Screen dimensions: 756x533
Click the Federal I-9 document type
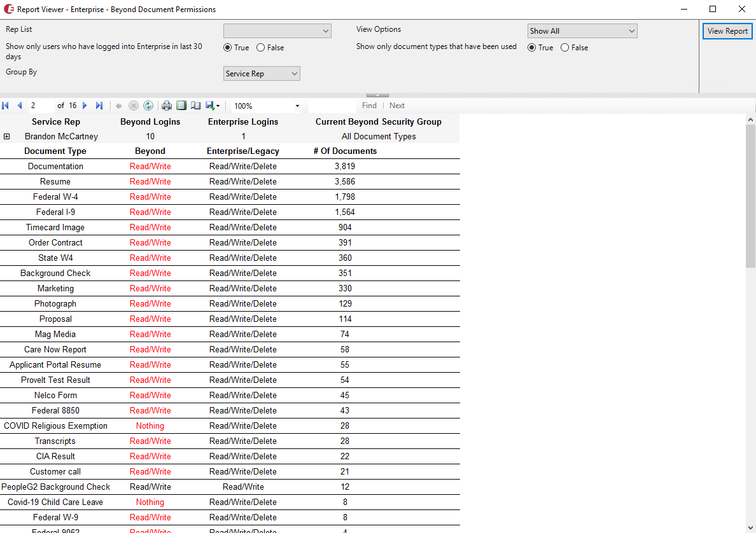click(x=55, y=212)
